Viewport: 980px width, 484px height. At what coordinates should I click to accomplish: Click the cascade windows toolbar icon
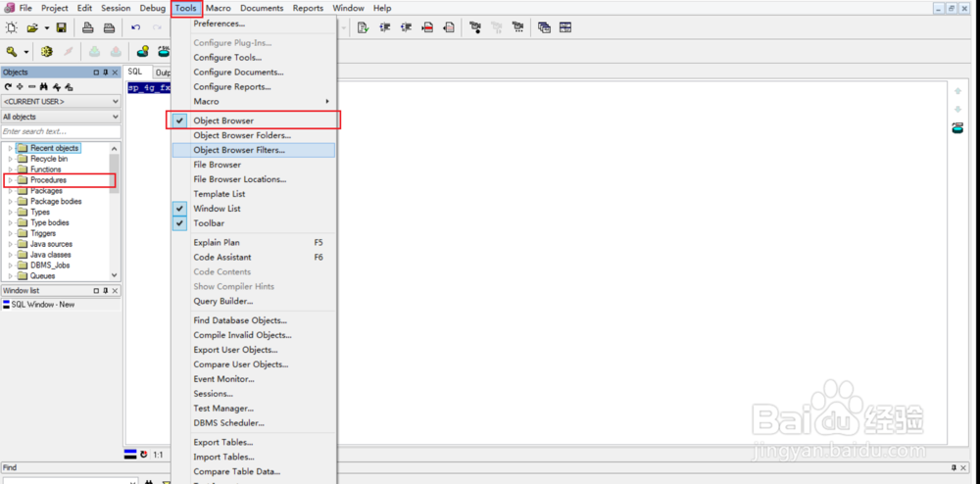click(x=544, y=27)
